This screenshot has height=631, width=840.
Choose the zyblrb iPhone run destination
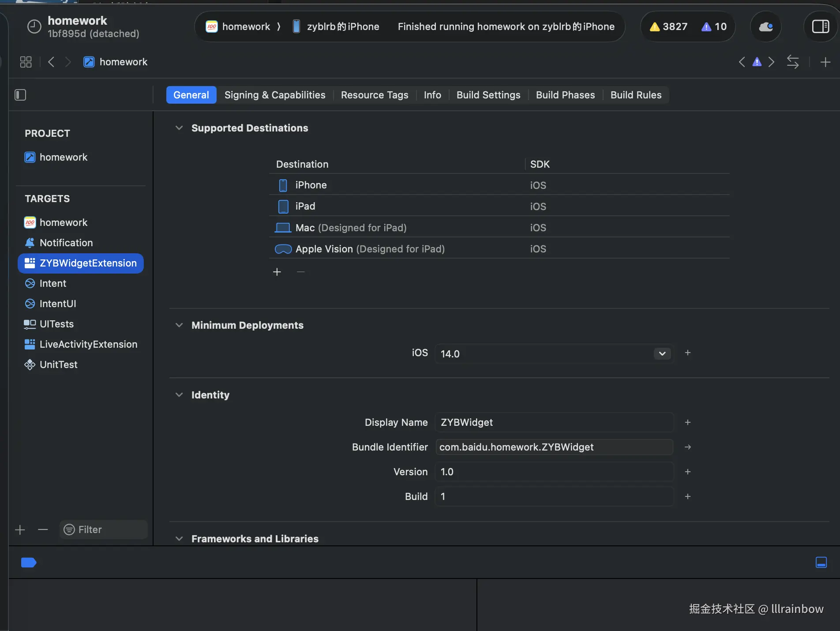[336, 26]
